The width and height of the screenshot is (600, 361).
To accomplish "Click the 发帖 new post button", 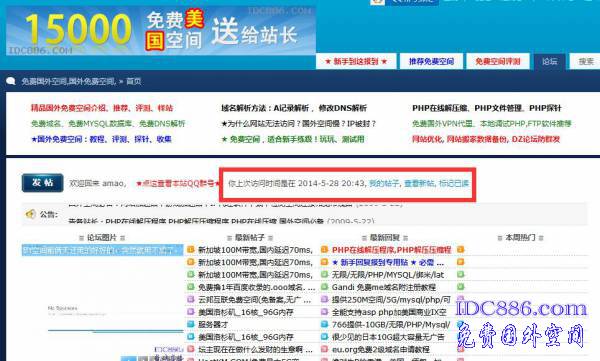I will click(42, 183).
